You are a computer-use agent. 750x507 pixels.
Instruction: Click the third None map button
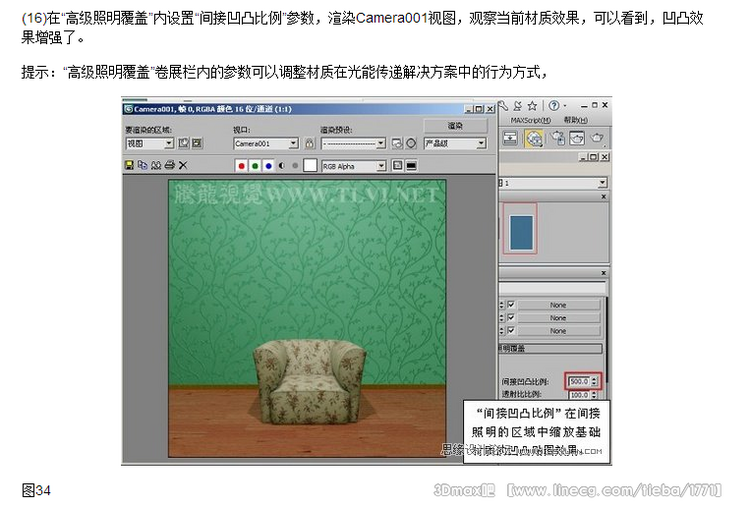558,331
